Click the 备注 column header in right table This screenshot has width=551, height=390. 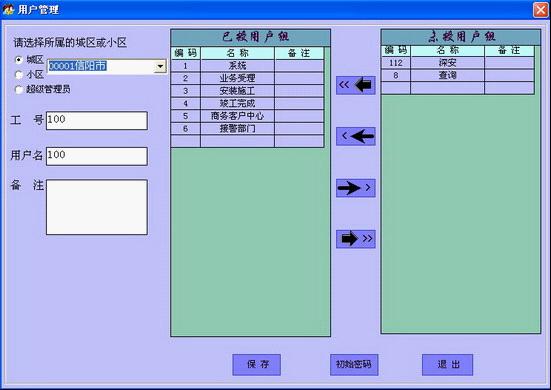(x=509, y=51)
